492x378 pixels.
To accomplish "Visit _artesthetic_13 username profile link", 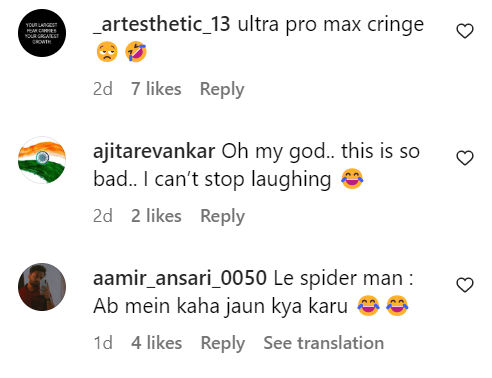I will 162,24.
